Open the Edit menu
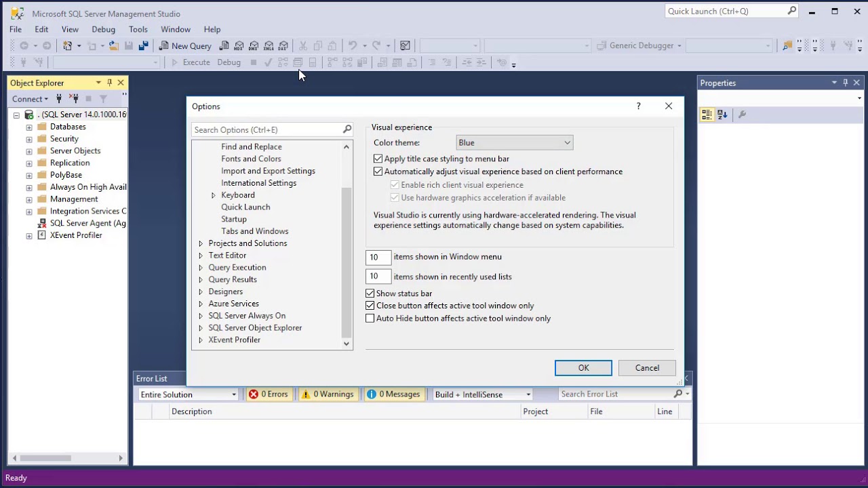The width and height of the screenshot is (868, 488). (41, 29)
